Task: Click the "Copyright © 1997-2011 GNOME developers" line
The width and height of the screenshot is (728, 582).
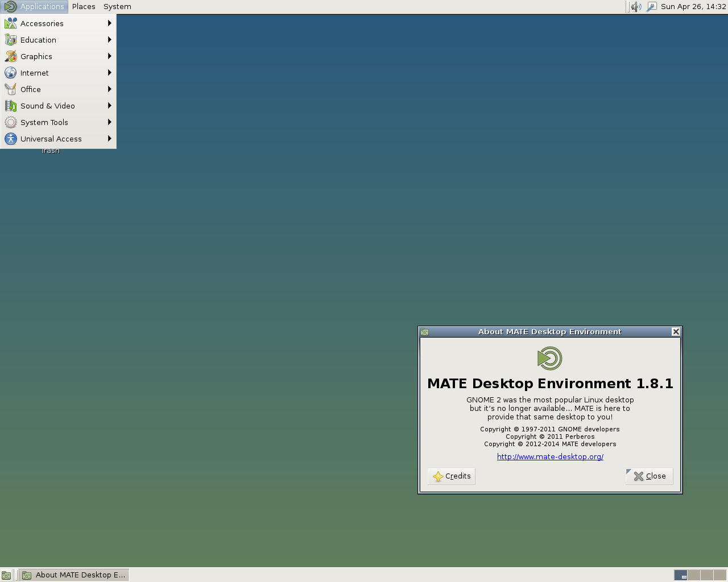Action: coord(550,429)
